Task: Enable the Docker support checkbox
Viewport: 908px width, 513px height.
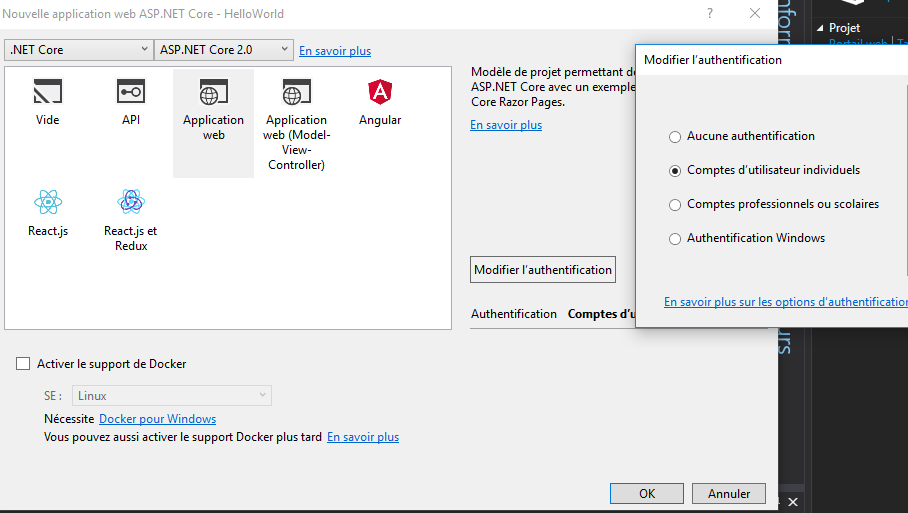Action: point(24,364)
